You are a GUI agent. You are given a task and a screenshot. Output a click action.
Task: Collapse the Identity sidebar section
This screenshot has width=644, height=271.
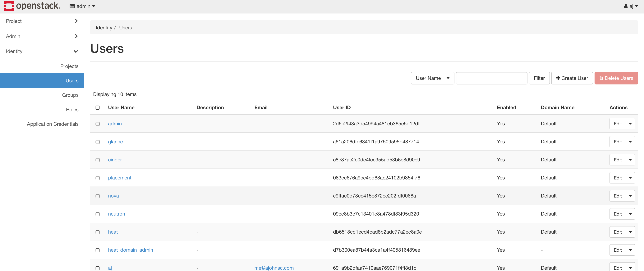42,51
